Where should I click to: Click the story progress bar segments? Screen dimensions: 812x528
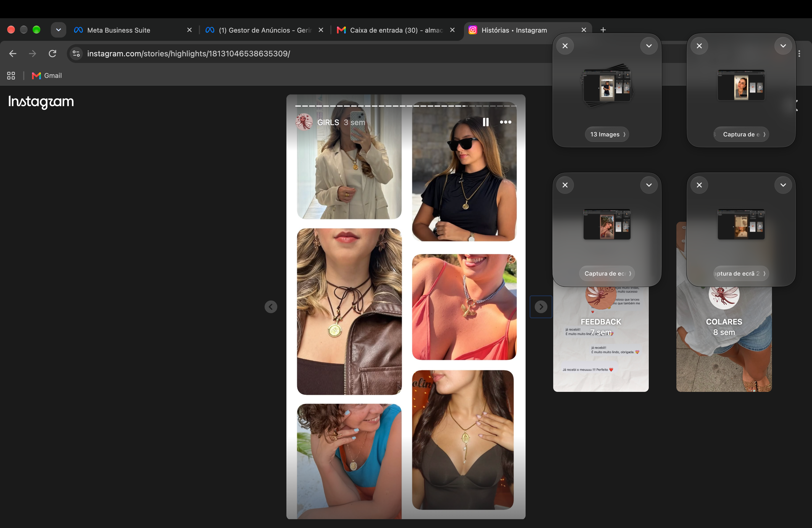406,106
